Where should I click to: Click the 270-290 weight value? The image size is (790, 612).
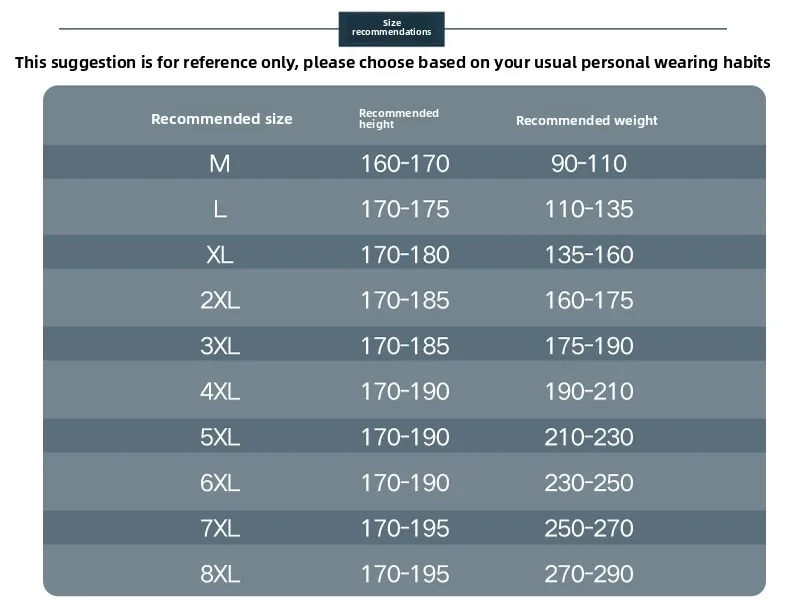tap(588, 574)
